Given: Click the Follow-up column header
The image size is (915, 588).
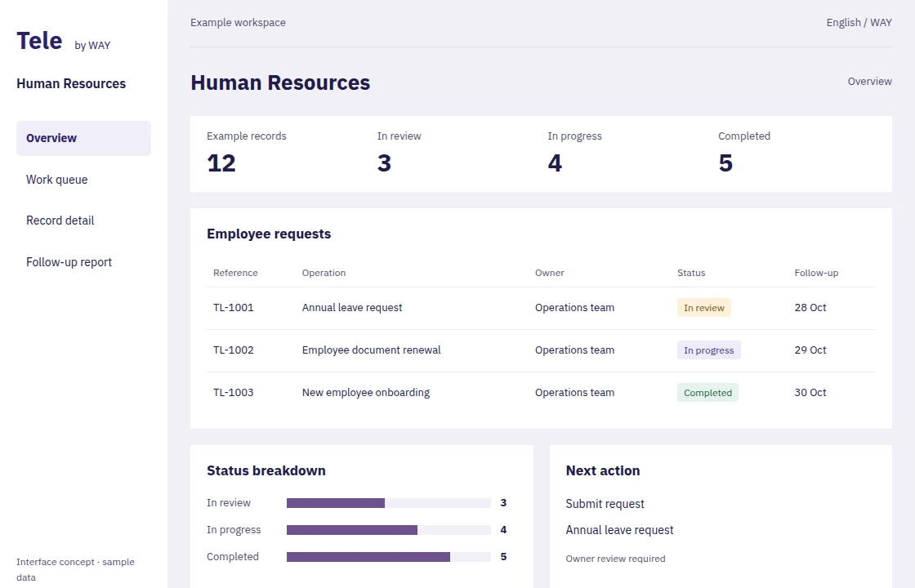Looking at the screenshot, I should [816, 273].
